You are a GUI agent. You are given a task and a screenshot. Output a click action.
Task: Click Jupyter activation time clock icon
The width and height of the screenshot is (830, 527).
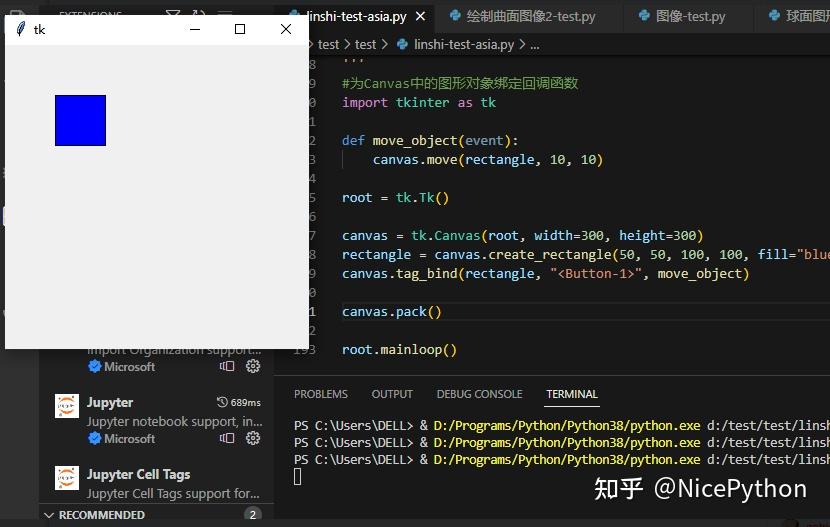pos(222,402)
